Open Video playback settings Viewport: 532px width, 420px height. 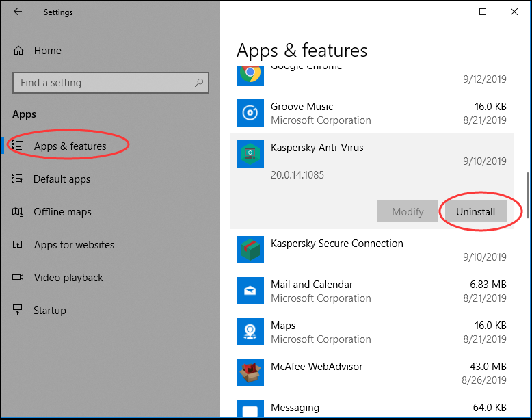pos(68,278)
